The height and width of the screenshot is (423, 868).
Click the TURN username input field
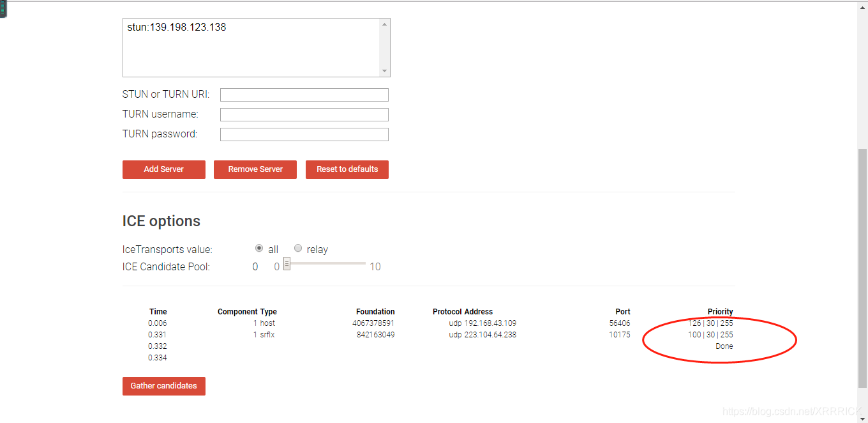tap(304, 114)
